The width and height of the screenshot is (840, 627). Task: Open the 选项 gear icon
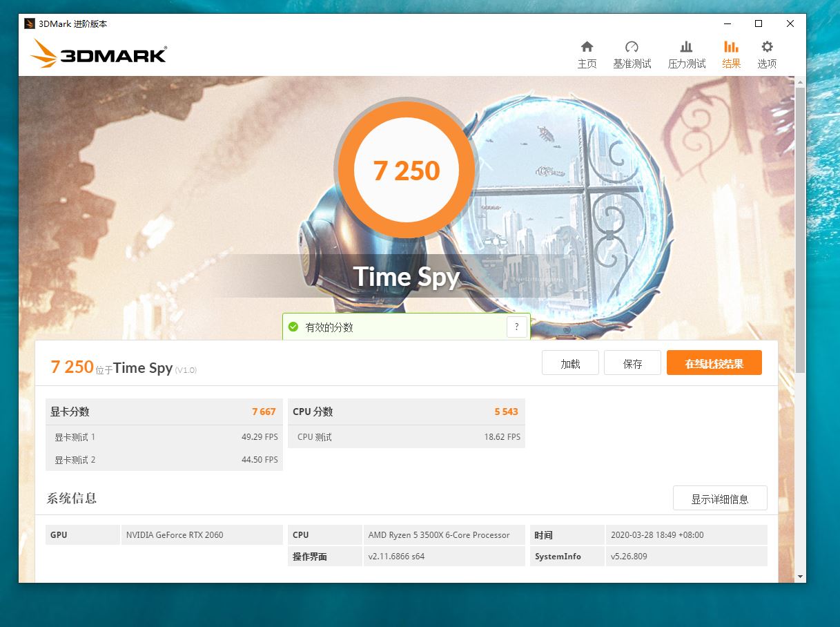pyautogui.click(x=767, y=47)
